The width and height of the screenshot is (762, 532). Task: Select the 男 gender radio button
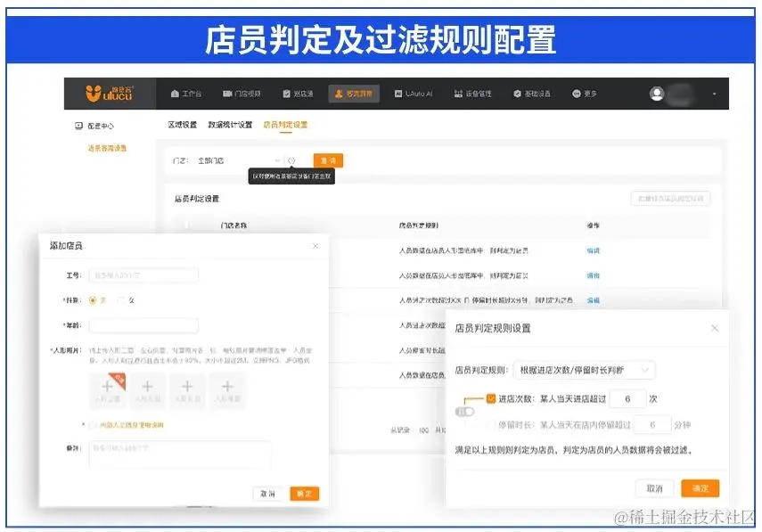tap(93, 300)
